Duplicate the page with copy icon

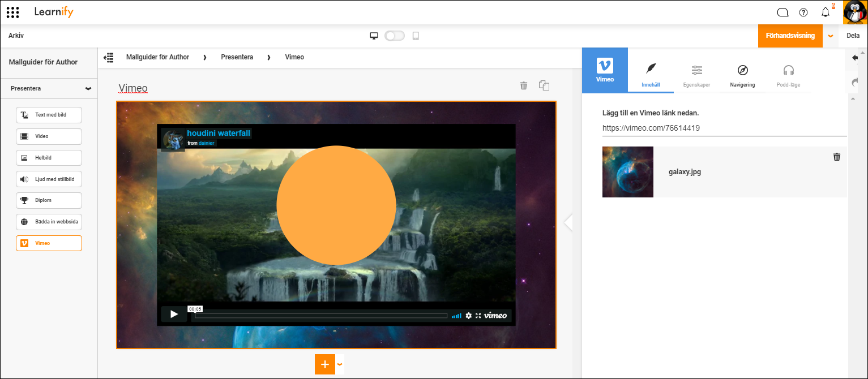tap(544, 85)
